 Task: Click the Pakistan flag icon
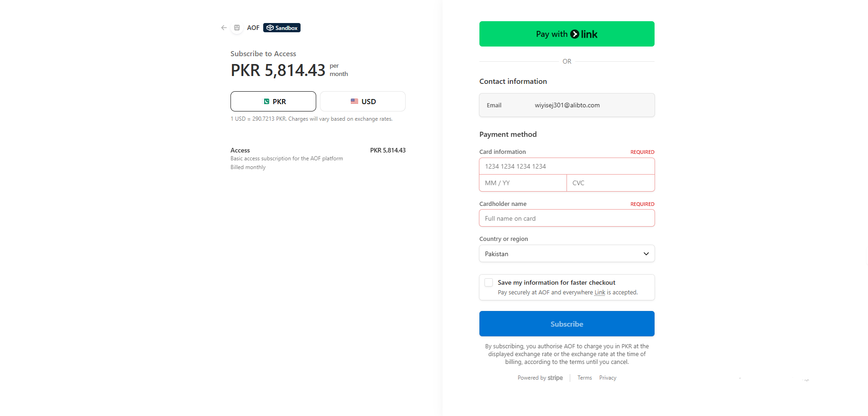click(266, 101)
